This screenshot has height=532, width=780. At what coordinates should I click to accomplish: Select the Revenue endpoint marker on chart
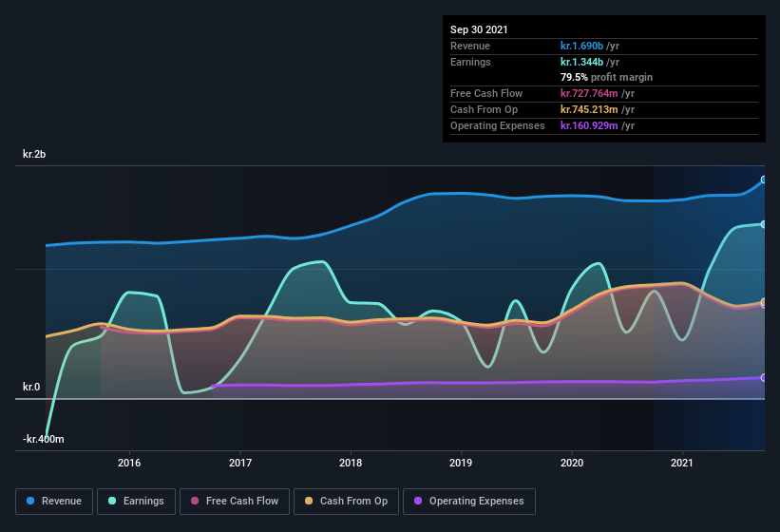pos(764,180)
